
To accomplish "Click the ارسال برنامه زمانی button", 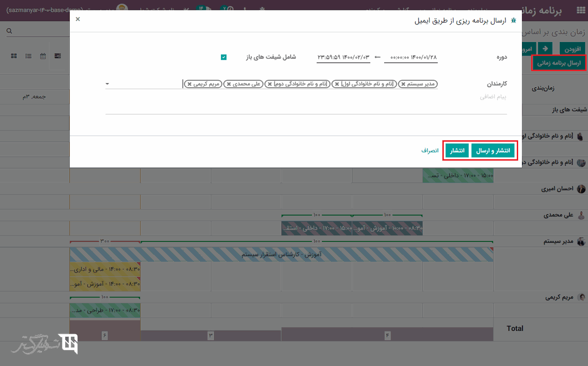I will pyautogui.click(x=559, y=63).
